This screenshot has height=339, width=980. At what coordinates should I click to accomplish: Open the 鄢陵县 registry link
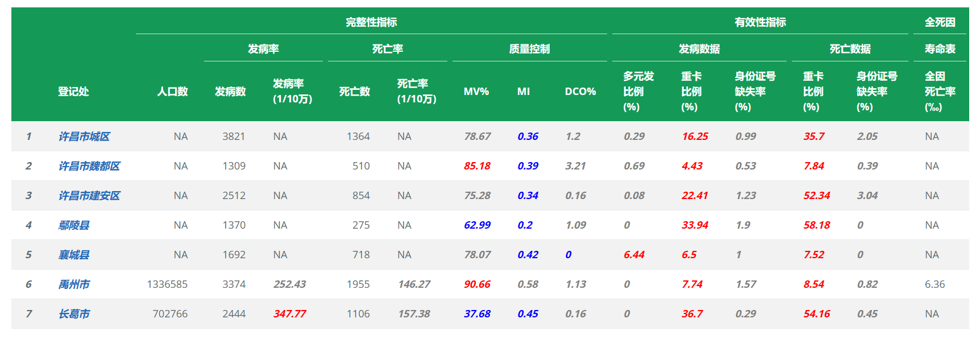point(74,225)
